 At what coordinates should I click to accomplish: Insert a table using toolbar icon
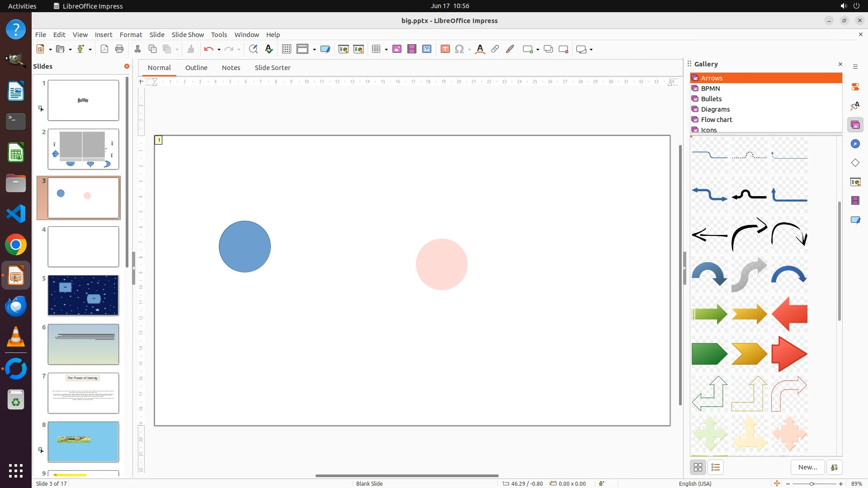click(x=376, y=49)
